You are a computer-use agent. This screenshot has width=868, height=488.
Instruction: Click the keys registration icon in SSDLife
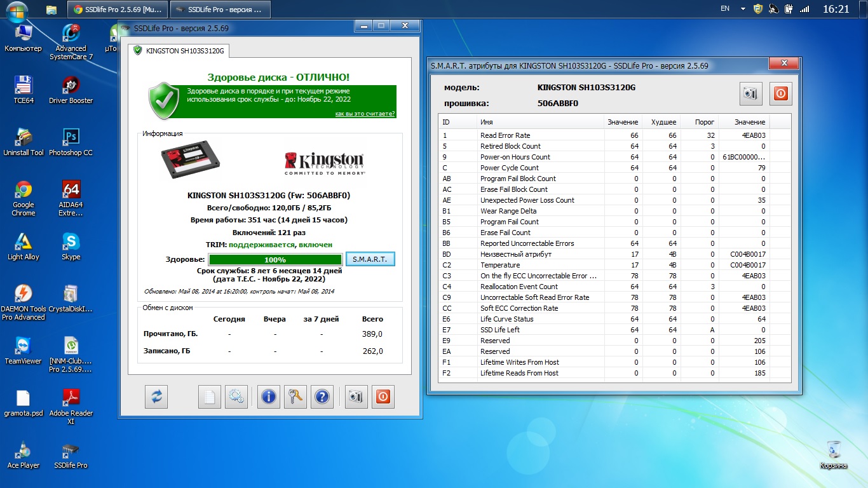[295, 397]
